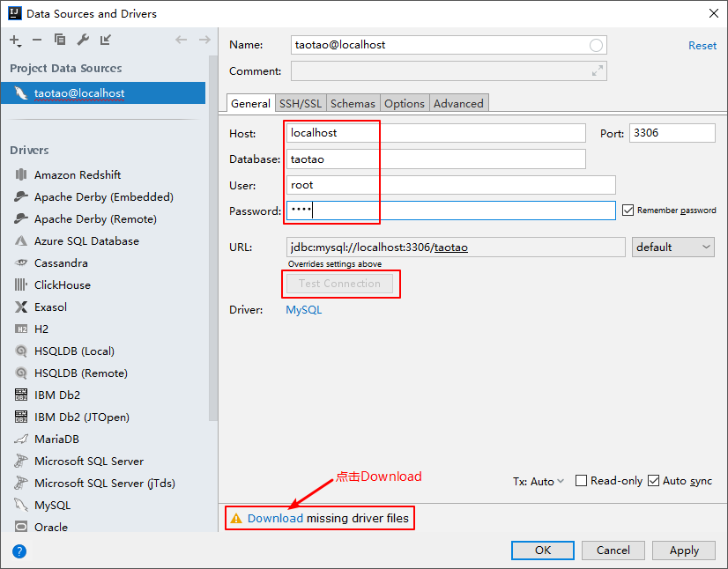This screenshot has width=728, height=569.
Task: Click the add data source plus icon
Action: (15, 40)
